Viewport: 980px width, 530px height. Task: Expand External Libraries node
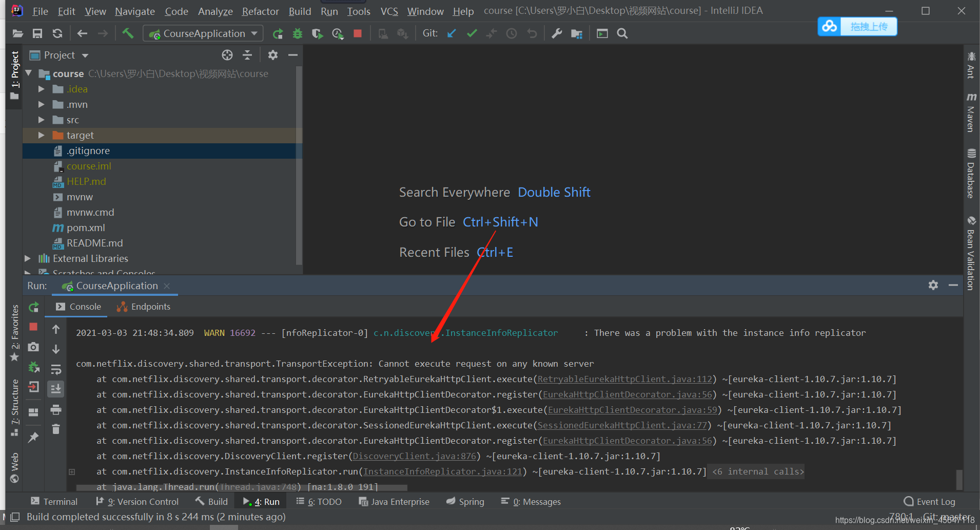pyautogui.click(x=28, y=258)
